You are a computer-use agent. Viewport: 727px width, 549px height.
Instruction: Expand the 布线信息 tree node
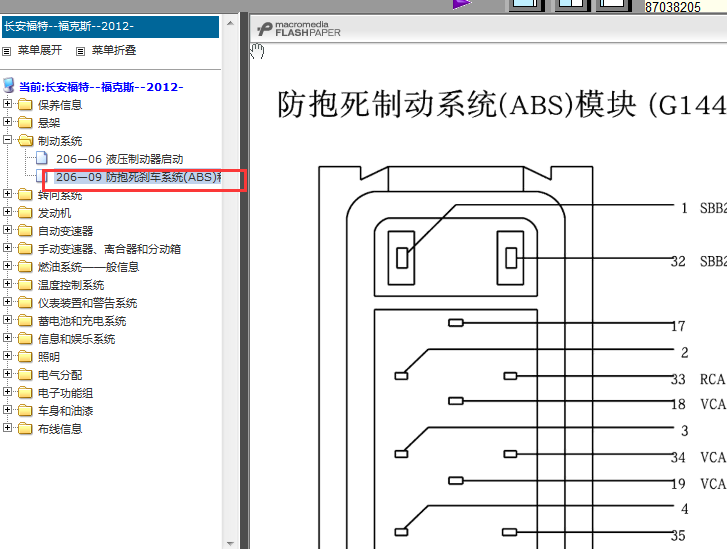7,428
